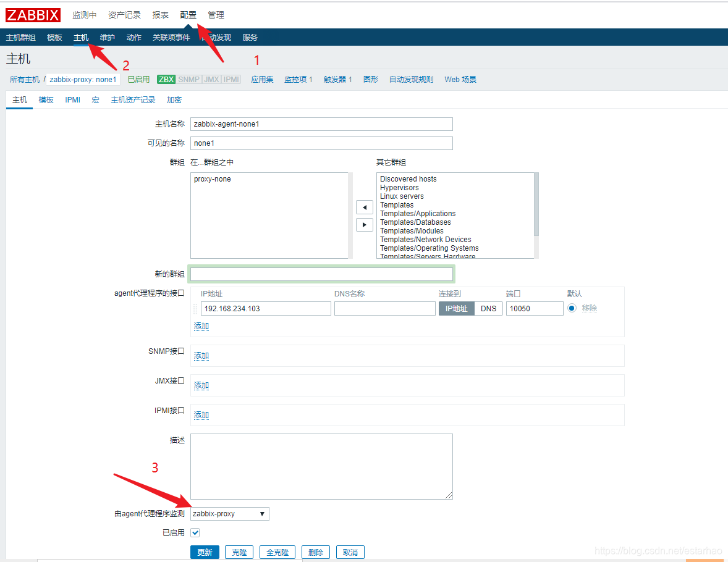Go to 主机群组 submenu
Image resolution: width=728 pixels, height=562 pixels.
[x=21, y=38]
